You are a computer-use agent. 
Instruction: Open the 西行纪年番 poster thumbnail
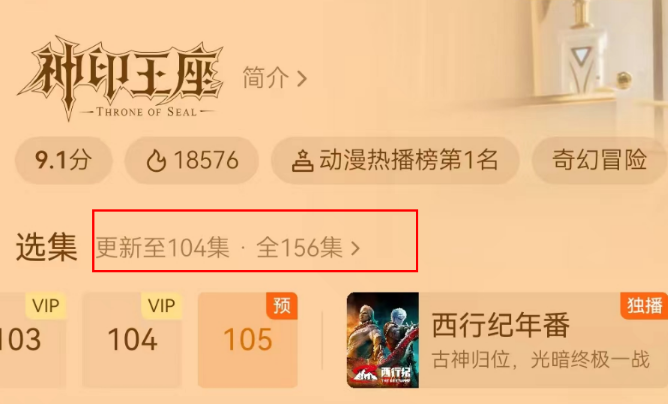383,340
